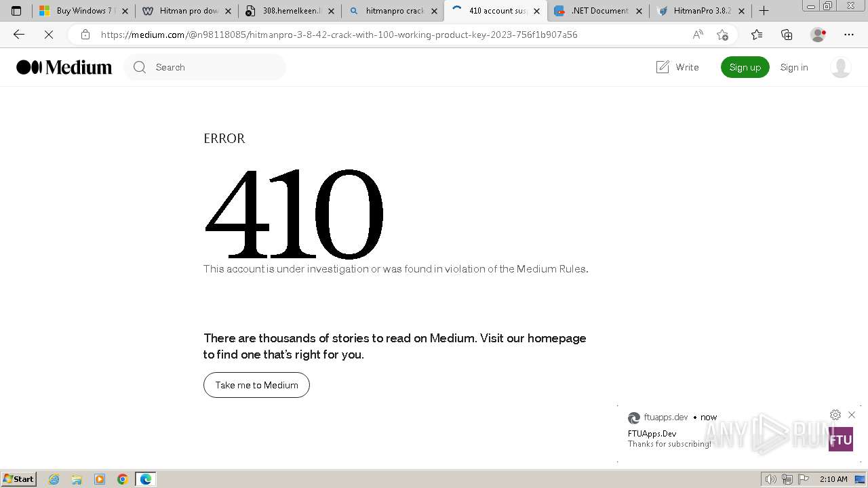Open Read aloud in address bar

click(698, 35)
